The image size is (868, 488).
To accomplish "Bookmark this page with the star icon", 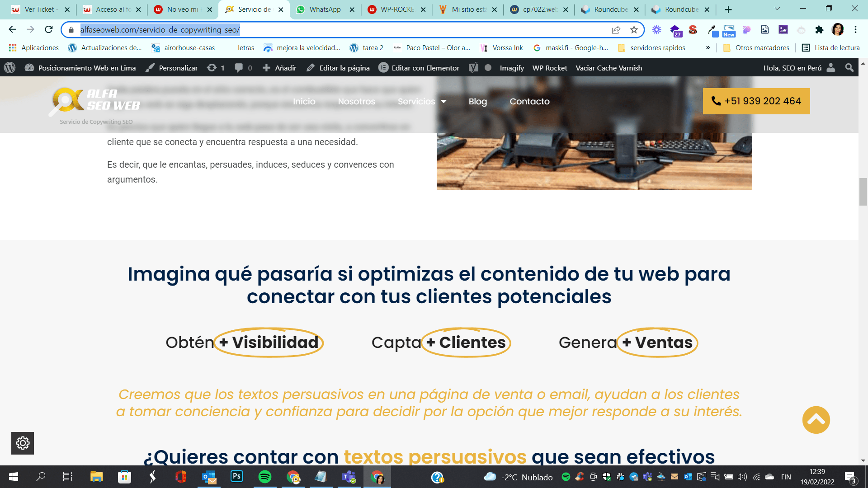I will 634,30.
